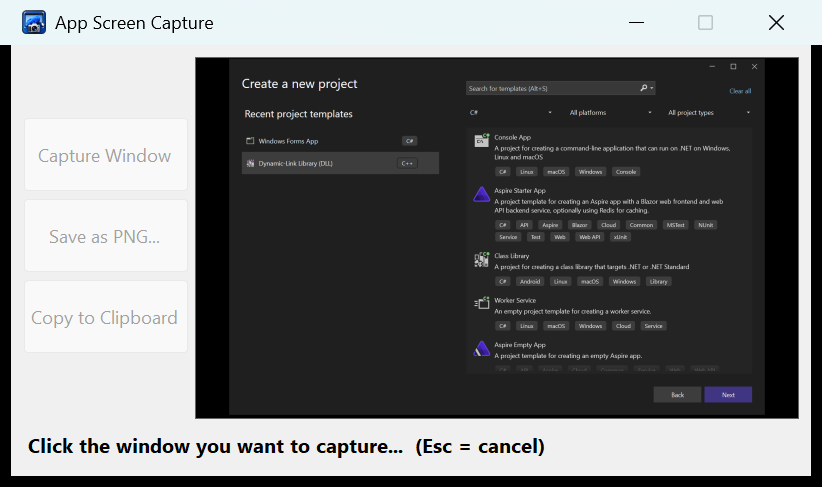822x487 pixels.
Task: Click the App Screen Capture title icon
Action: tap(34, 23)
